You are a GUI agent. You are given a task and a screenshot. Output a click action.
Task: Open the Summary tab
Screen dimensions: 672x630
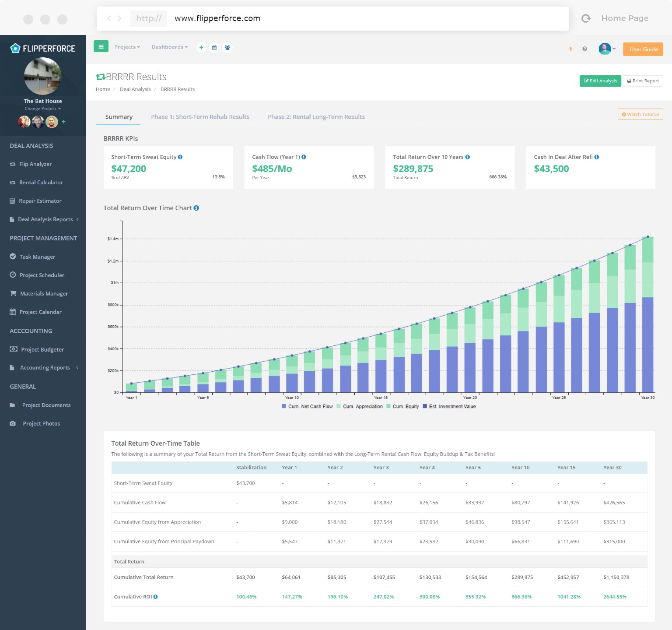[x=119, y=117]
